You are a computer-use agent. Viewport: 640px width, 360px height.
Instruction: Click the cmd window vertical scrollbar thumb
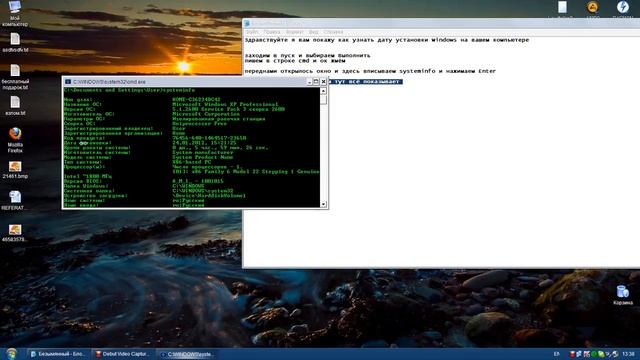pos(324,99)
